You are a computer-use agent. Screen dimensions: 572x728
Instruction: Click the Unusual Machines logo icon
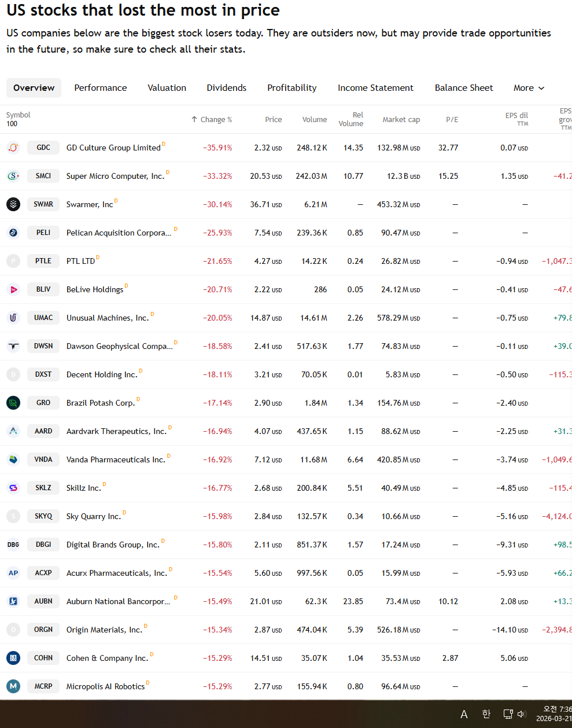[13, 318]
